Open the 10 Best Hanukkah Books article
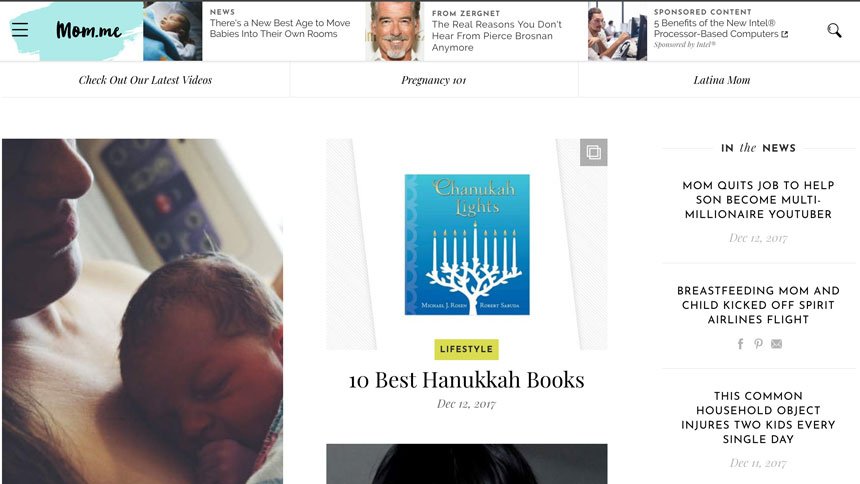Screen dimensions: 860x484 coord(466,380)
